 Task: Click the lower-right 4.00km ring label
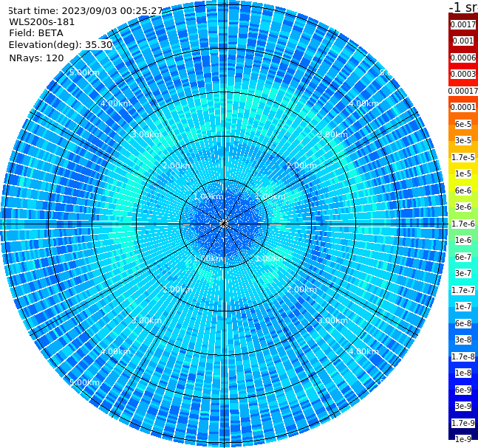(363, 351)
